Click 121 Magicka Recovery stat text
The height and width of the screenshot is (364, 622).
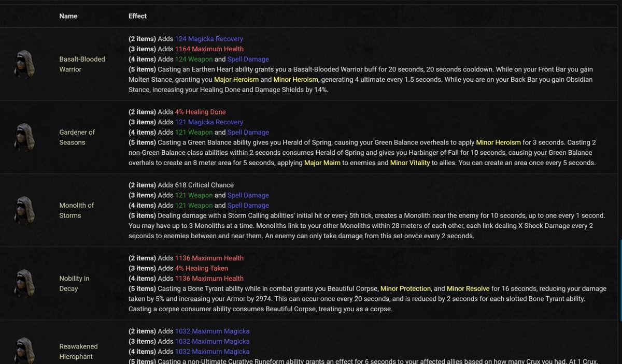[x=209, y=122]
